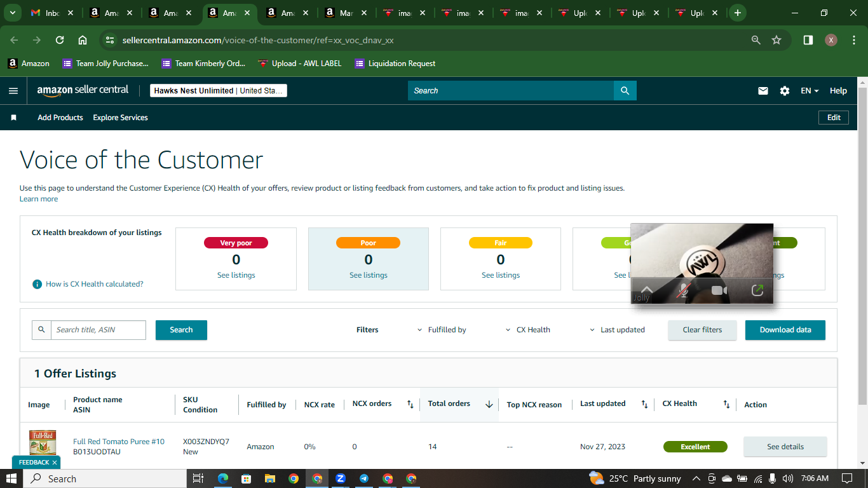Expand the Fulfilled by filter dropdown
Image resolution: width=868 pixels, height=488 pixels.
pos(442,330)
